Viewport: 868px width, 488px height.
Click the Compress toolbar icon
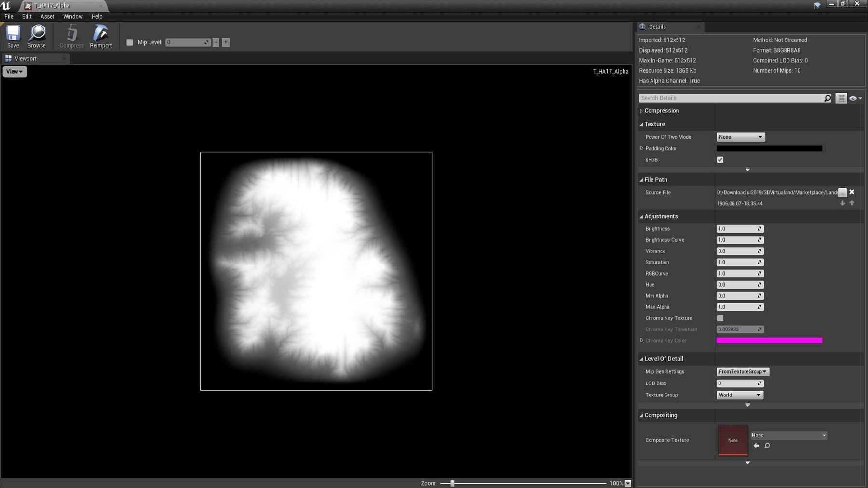[72, 37]
